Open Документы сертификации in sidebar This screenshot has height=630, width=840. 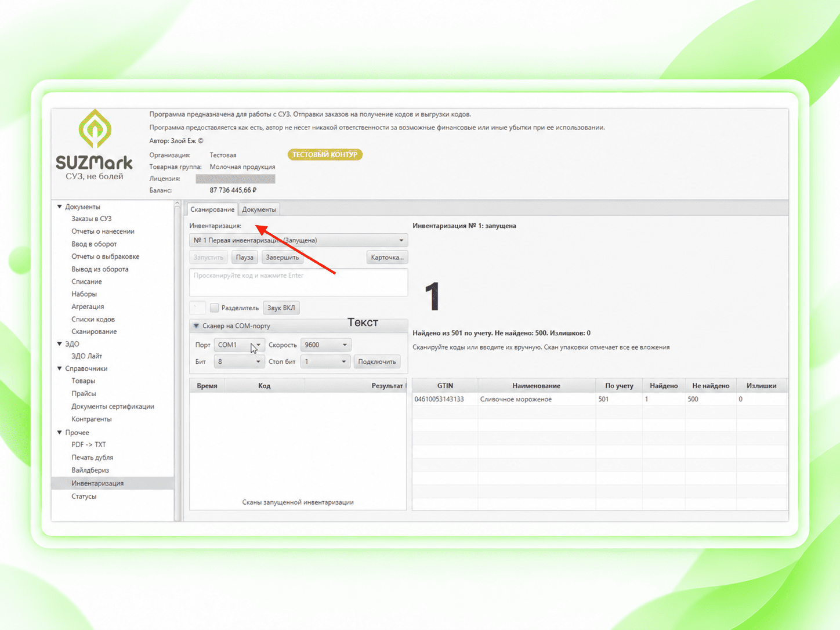pos(113,407)
